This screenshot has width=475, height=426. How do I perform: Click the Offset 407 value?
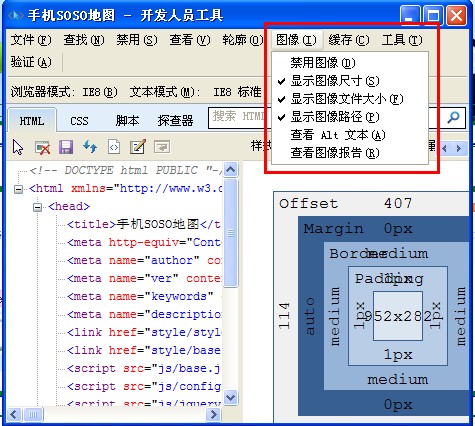(x=398, y=203)
